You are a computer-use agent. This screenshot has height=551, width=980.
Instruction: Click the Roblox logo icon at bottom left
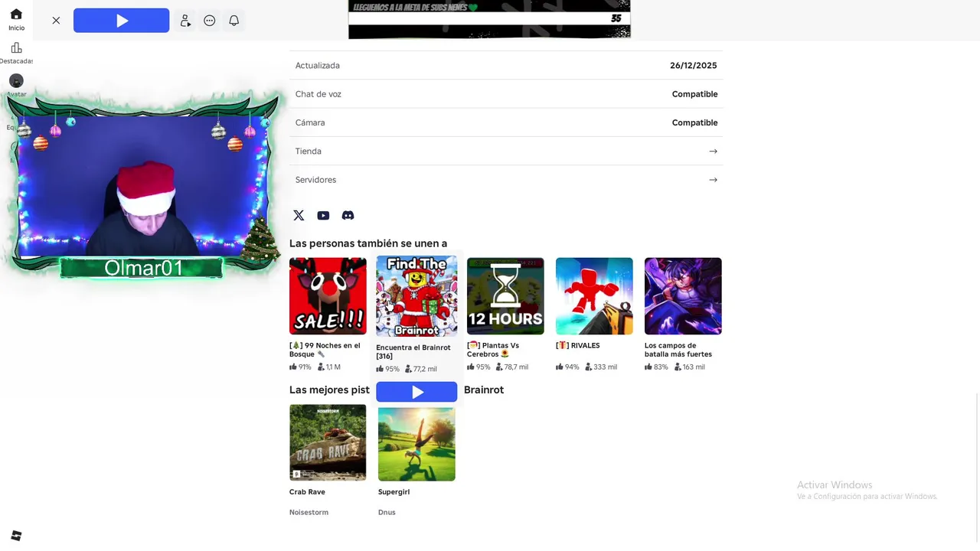[x=16, y=536]
